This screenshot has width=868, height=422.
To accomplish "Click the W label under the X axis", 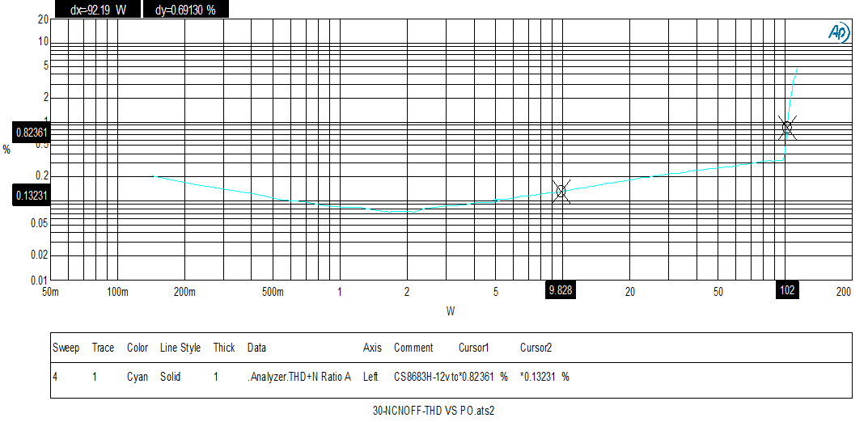I will (451, 310).
